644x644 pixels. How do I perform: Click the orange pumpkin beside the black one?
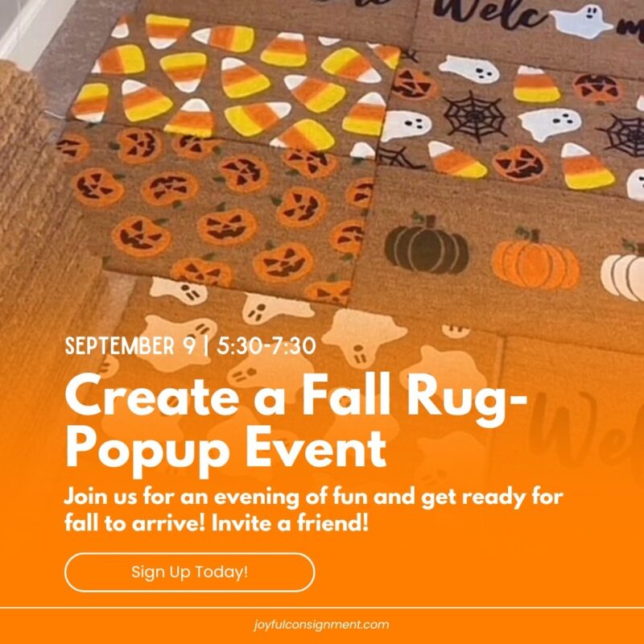click(535, 259)
